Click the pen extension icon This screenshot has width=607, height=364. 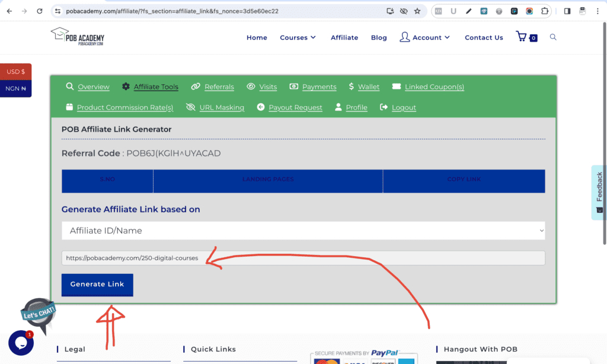469,11
